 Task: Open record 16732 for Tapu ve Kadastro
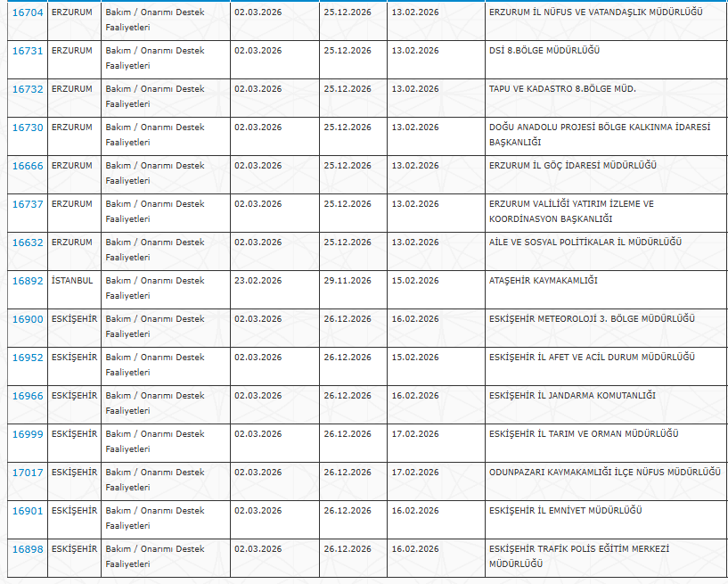pos(27,89)
